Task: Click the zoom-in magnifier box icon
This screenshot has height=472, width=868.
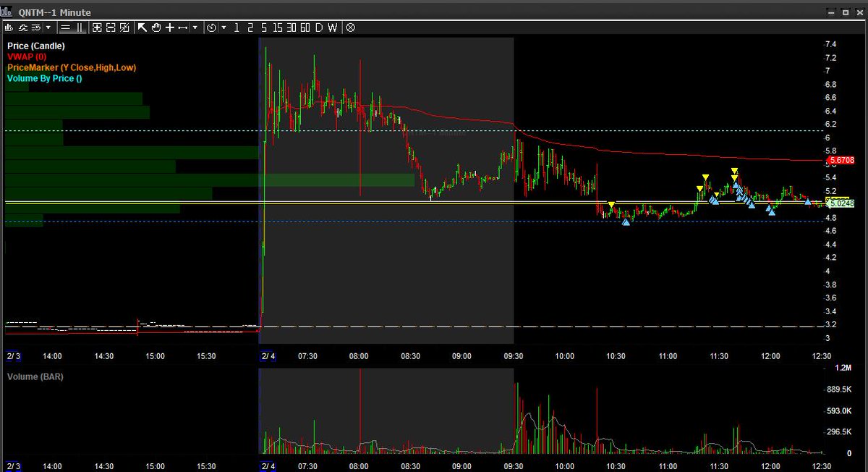Action: pyautogui.click(x=96, y=28)
